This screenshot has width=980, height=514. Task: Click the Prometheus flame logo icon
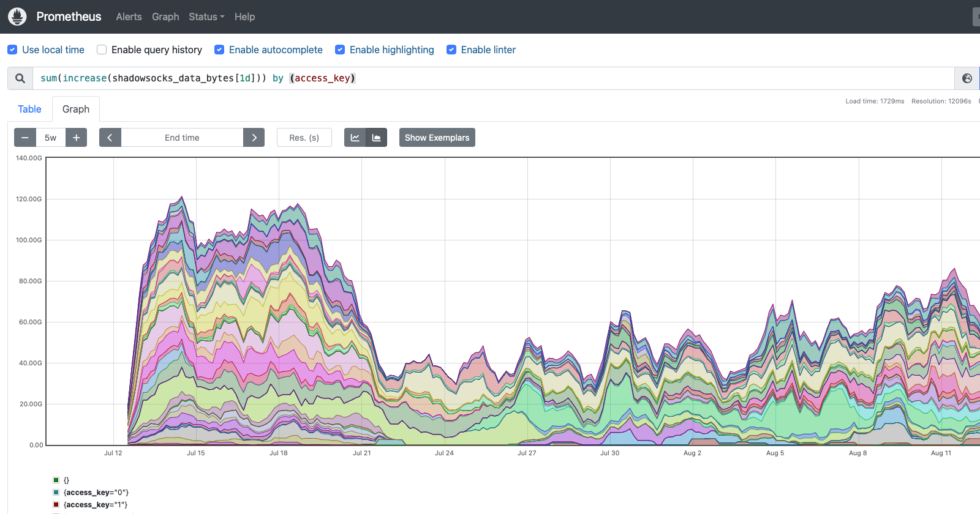[17, 17]
